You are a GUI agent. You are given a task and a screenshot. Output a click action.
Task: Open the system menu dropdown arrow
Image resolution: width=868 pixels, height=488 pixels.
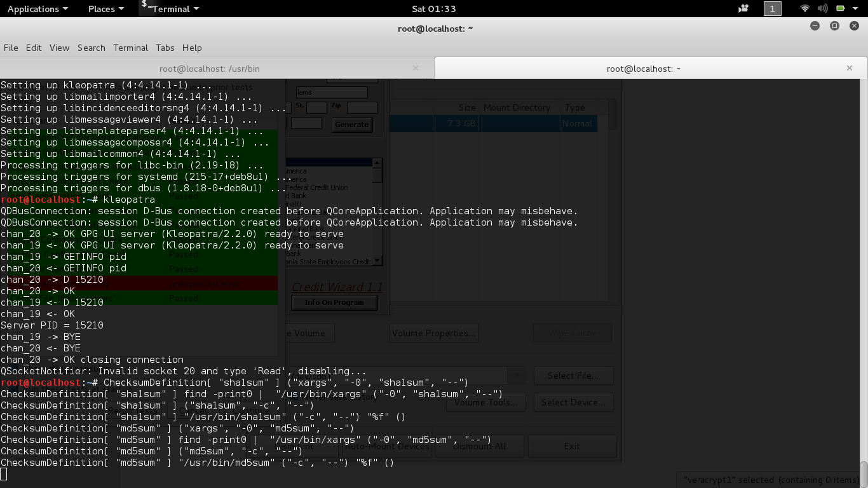pos(855,8)
